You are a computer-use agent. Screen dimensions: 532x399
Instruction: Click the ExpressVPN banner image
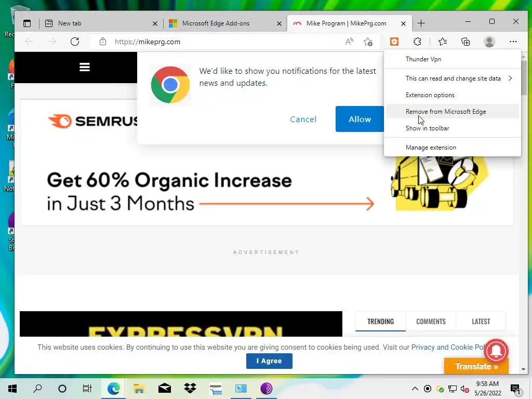[181, 324]
